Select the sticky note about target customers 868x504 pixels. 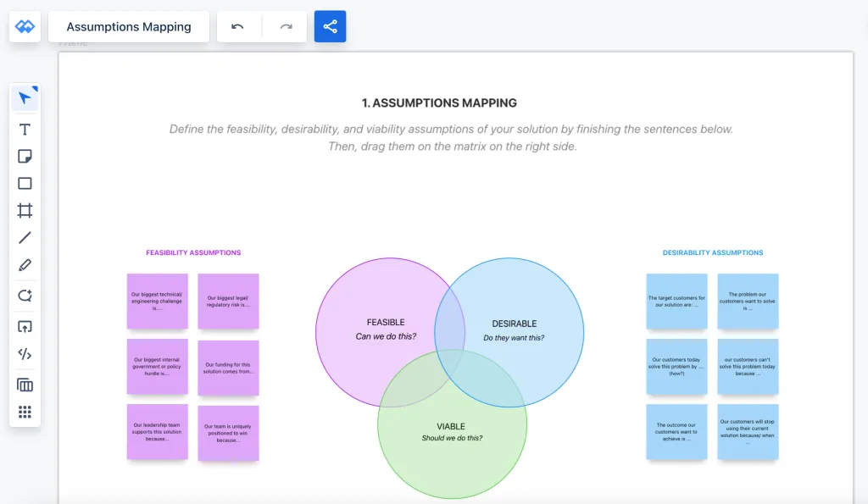(x=676, y=301)
